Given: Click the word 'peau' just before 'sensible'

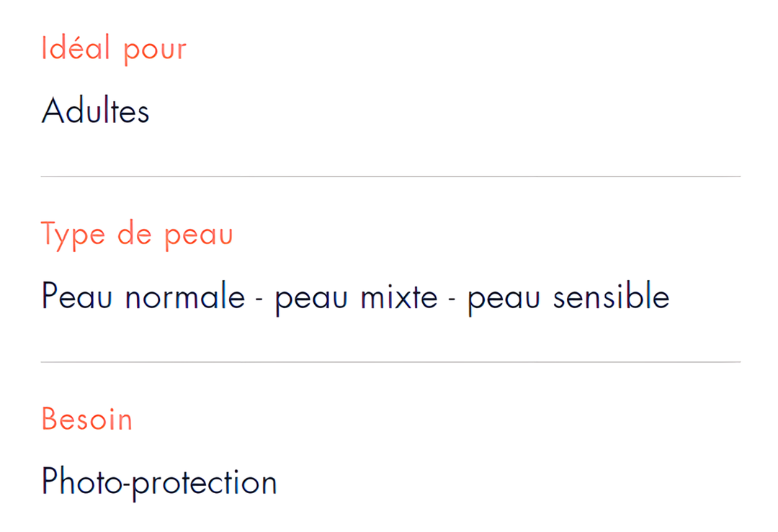Looking at the screenshot, I should pyautogui.click(x=504, y=299).
